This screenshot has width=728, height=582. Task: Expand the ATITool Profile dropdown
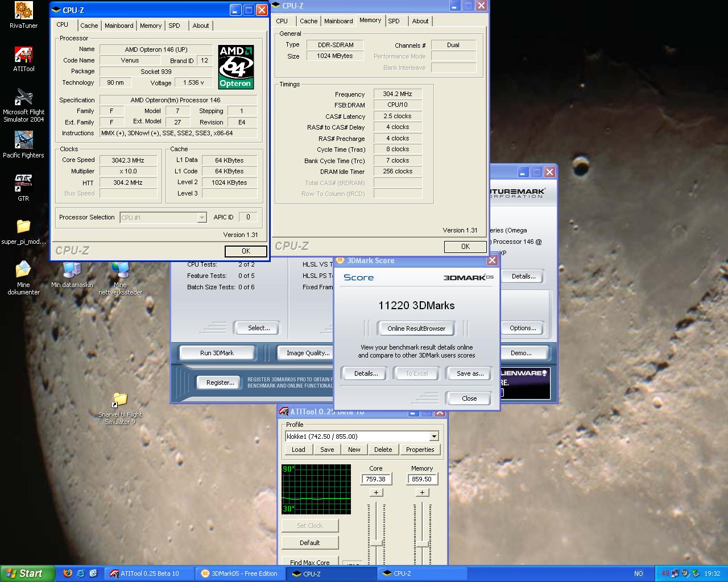click(434, 436)
